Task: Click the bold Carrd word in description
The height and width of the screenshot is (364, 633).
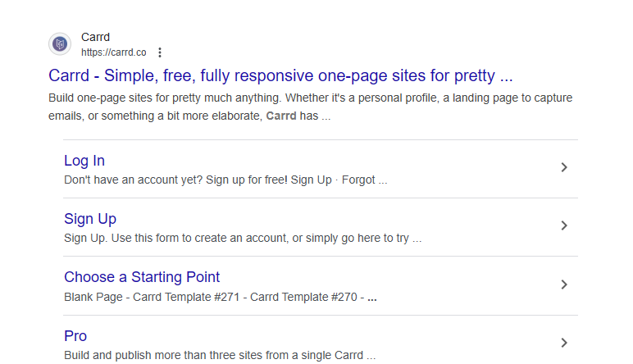Action: pyautogui.click(x=281, y=116)
